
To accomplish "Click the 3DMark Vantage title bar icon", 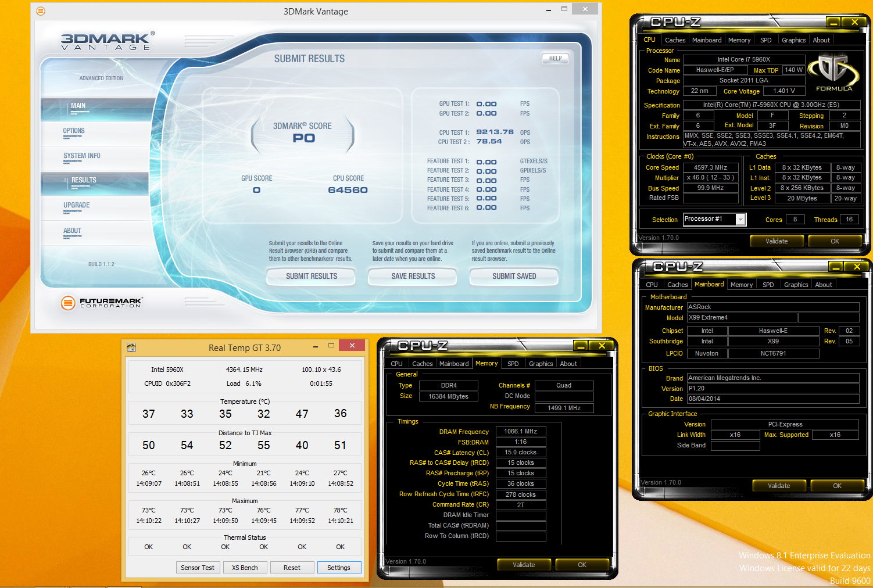I will (x=41, y=11).
